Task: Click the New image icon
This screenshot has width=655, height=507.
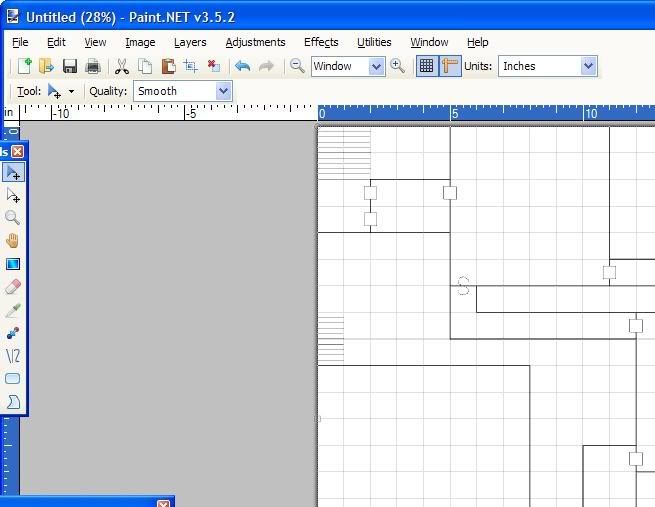Action: 24,66
